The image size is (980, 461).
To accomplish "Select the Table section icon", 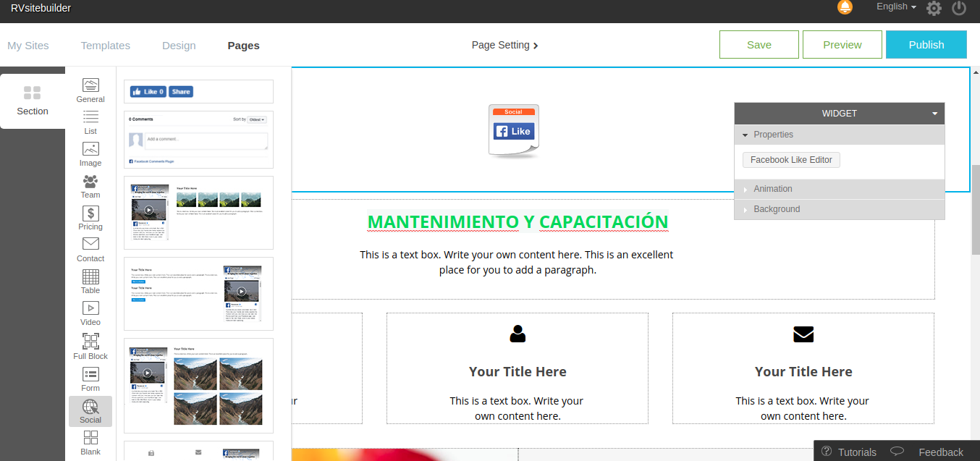I will tap(90, 281).
